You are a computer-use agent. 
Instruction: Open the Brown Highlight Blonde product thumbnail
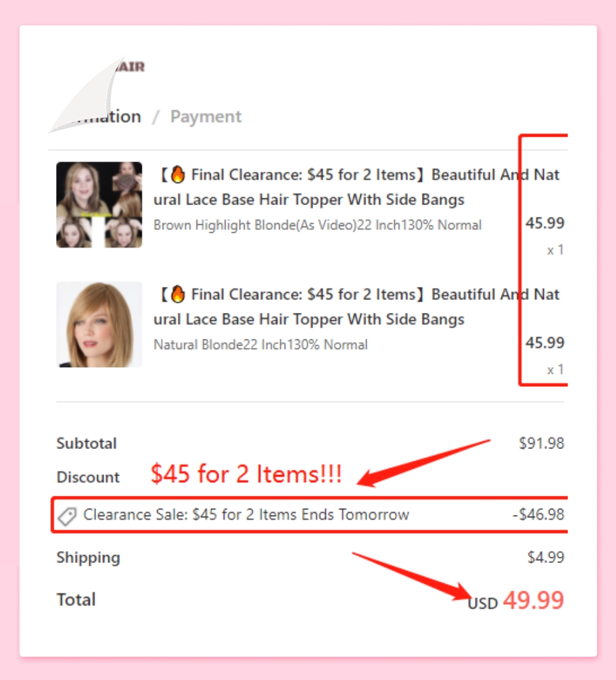pos(99,204)
